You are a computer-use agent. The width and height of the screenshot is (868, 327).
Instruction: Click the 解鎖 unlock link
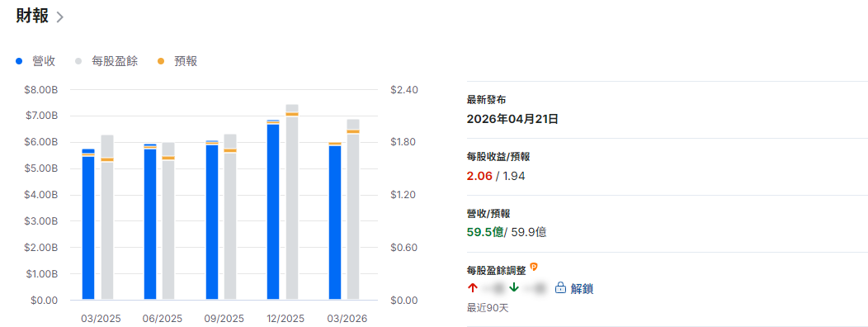[x=582, y=288]
